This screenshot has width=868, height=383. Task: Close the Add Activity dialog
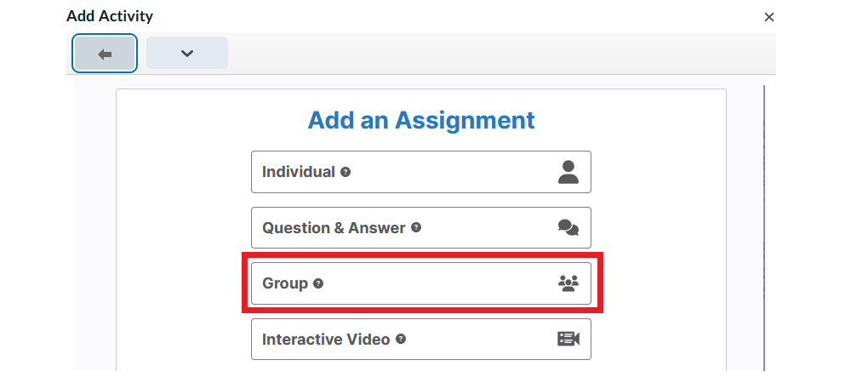769,17
